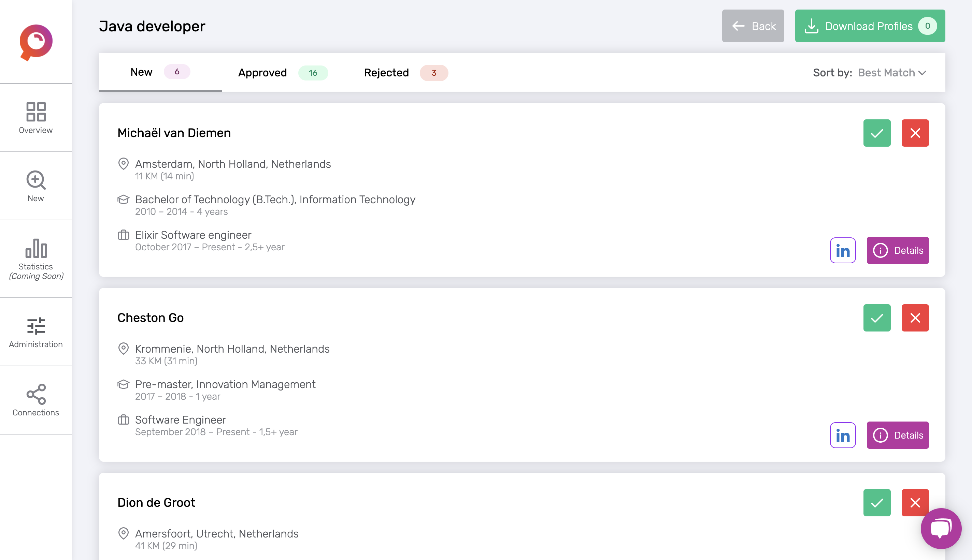The width and height of the screenshot is (972, 560).
Task: Switch to the Approved tab
Action: click(x=263, y=72)
